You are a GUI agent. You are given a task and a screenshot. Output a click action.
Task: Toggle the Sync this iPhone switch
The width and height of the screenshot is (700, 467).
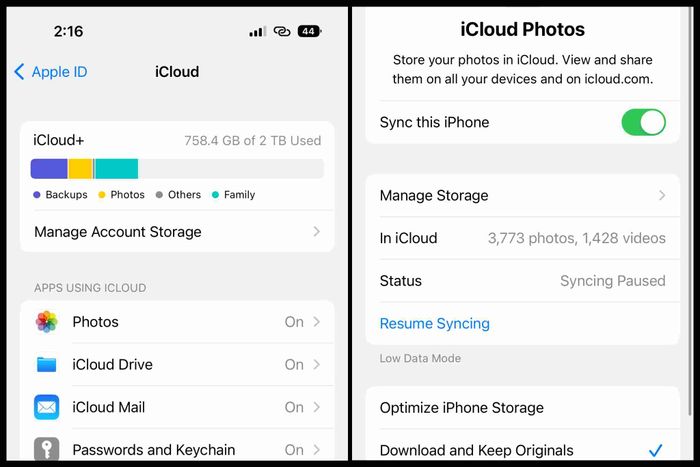coord(643,122)
